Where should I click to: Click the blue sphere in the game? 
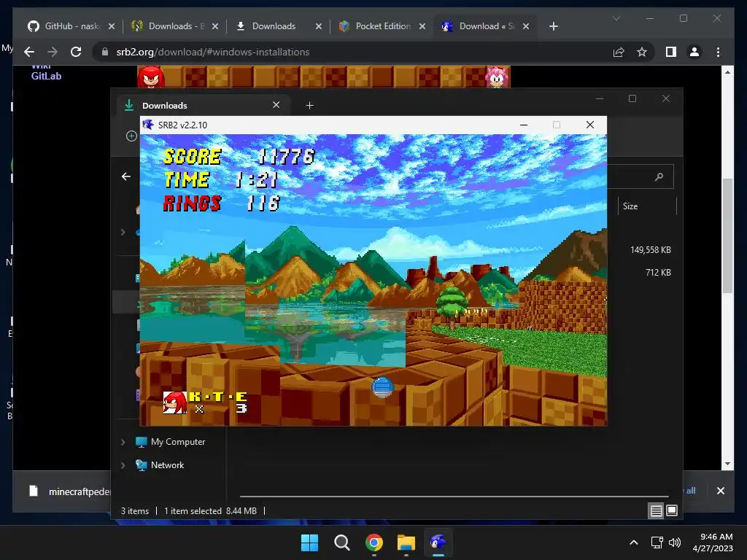click(x=382, y=386)
